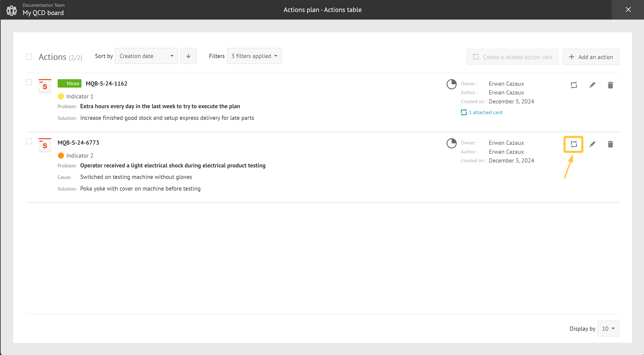Delete action MQB-S-24-6773
This screenshot has width=644, height=355.
(x=610, y=144)
